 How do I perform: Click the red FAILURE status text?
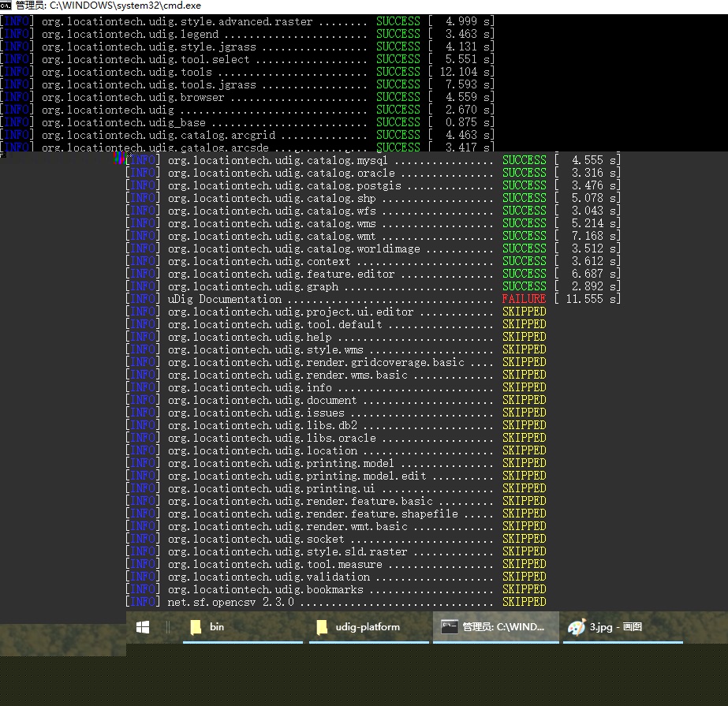(x=524, y=299)
